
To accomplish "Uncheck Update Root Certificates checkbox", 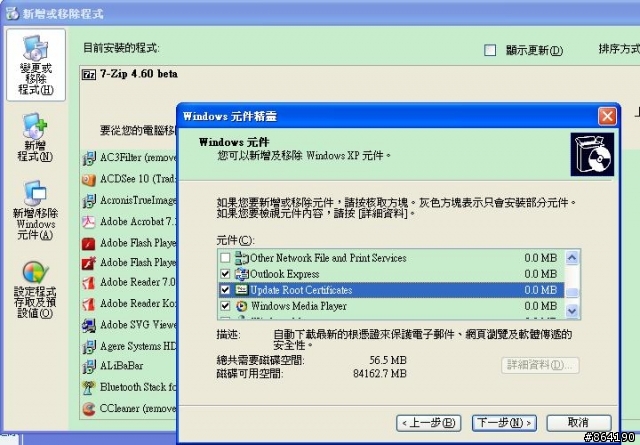I will [225, 290].
